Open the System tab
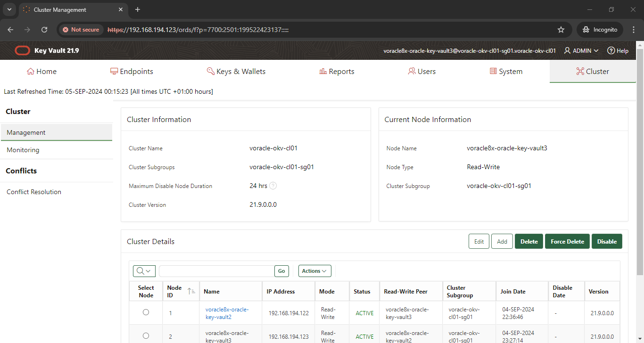This screenshot has width=644, height=343. coord(506,72)
